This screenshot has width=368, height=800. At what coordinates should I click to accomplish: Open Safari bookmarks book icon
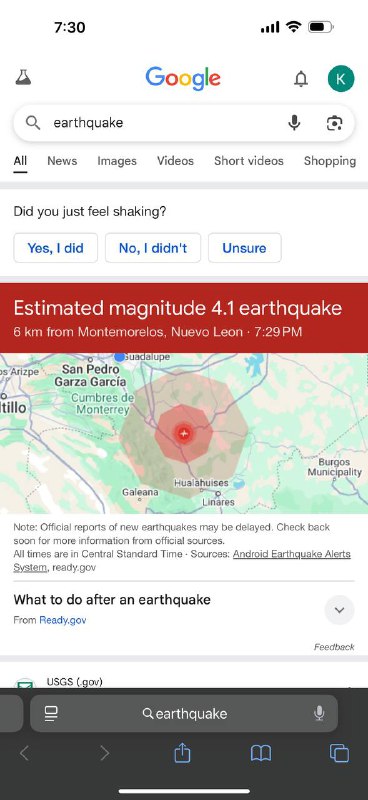coord(261,753)
